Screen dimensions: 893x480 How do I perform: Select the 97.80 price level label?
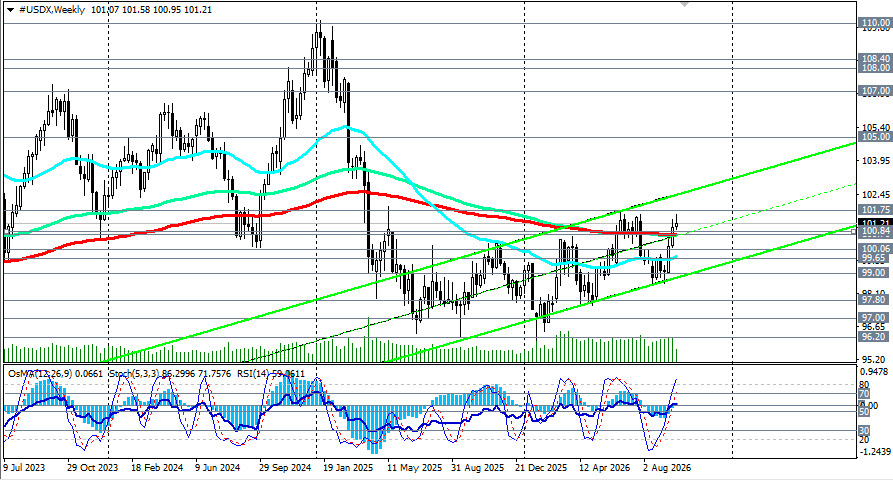(x=875, y=300)
